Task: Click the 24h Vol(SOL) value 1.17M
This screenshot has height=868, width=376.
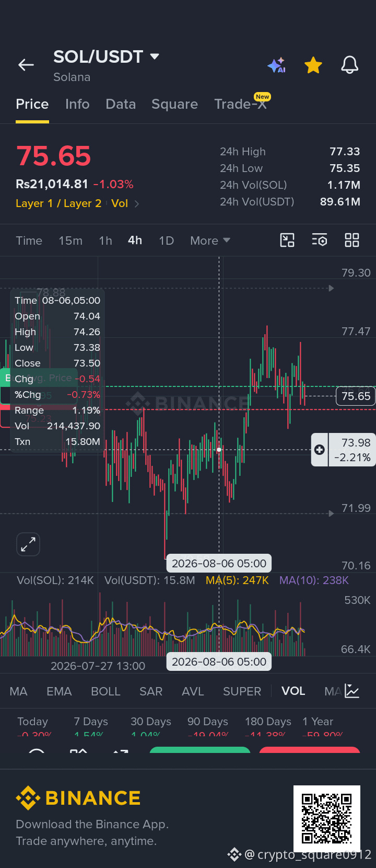Action: 344,185
